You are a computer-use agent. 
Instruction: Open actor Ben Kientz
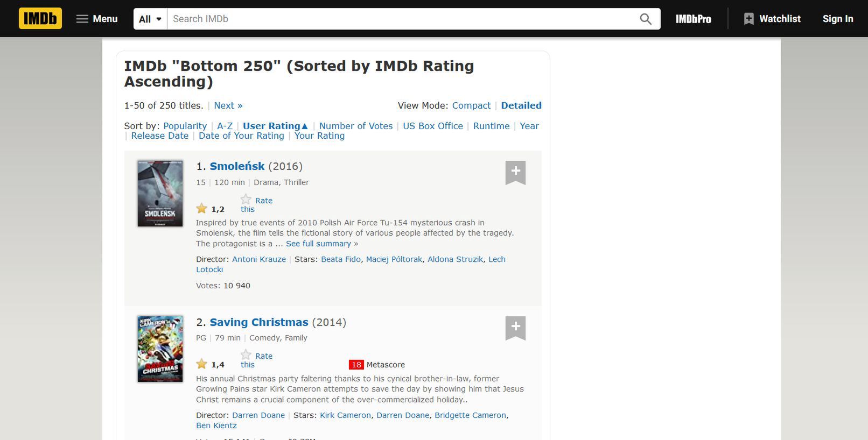pyautogui.click(x=216, y=425)
